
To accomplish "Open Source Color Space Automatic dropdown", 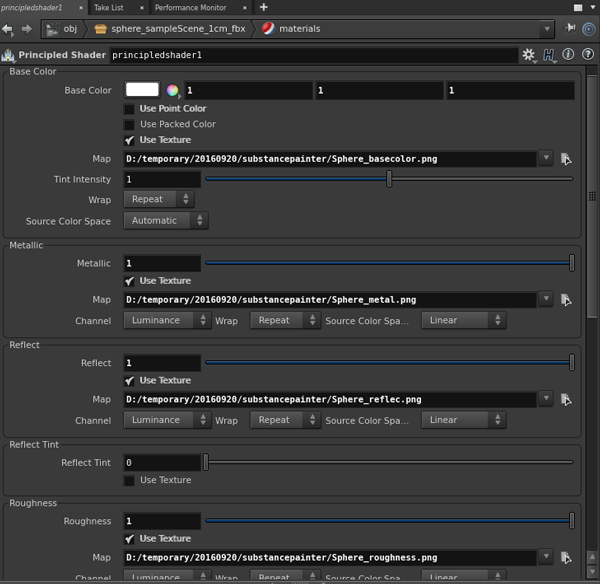I will pos(166,220).
